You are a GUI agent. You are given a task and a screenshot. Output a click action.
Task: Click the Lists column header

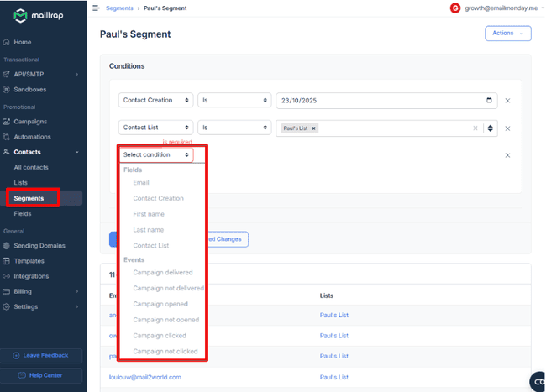(327, 295)
